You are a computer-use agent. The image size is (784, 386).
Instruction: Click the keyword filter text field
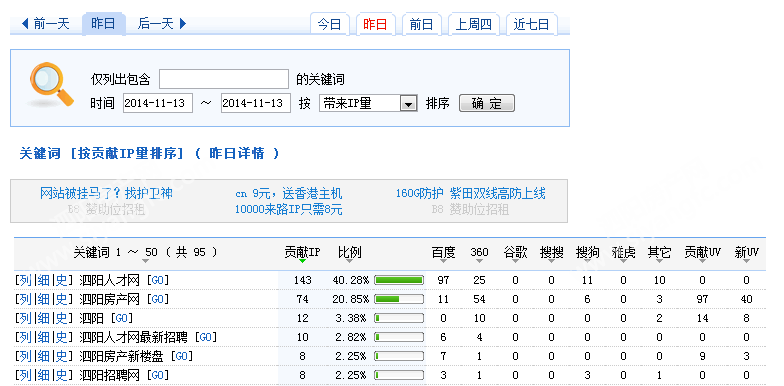pos(224,79)
